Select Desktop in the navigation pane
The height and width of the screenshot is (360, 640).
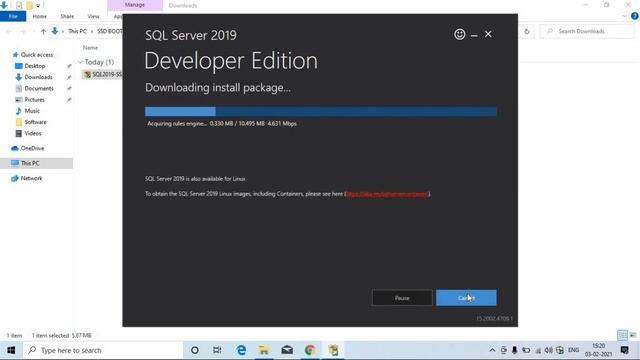(35, 66)
